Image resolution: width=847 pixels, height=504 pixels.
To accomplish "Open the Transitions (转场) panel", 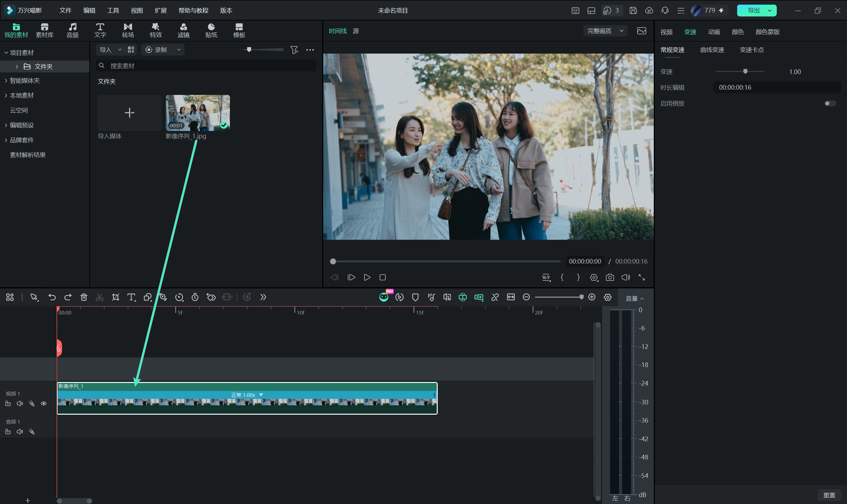I will pyautogui.click(x=128, y=30).
